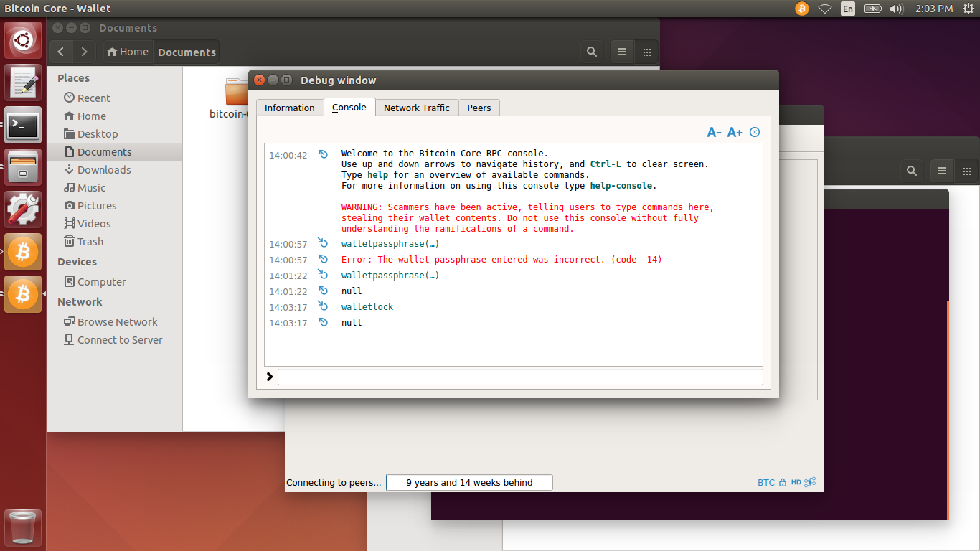Click the Home path button in Documents window
980x551 pixels.
tap(128, 52)
